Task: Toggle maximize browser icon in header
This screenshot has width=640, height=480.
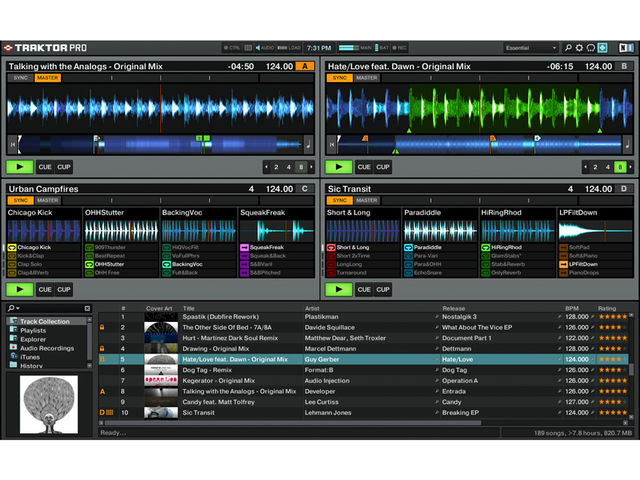Action: pos(602,48)
